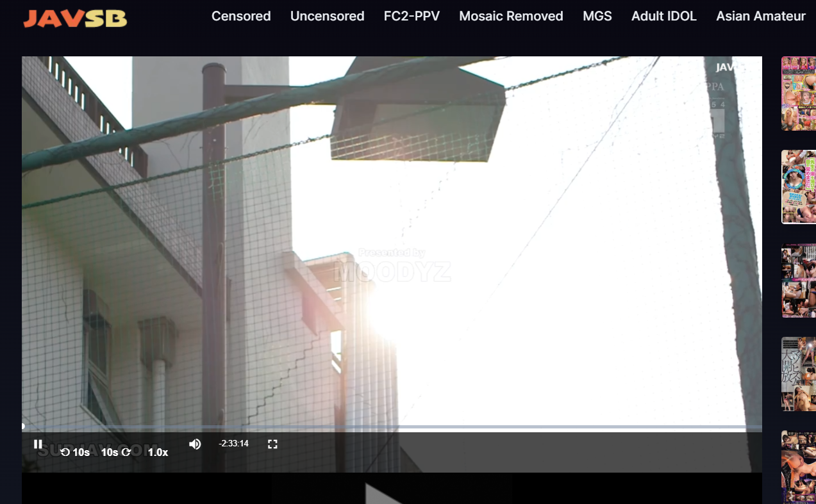Screen dimensions: 816x504
Task: Open the Censored menu item
Action: (241, 16)
